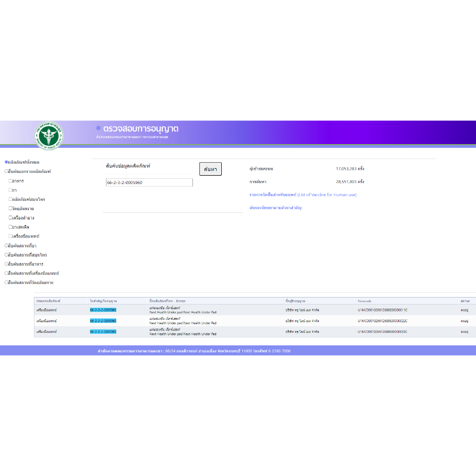
Task: Select สืบค้นสถานที่เครื่องมือแพทย์ radio button
Action: [x=7, y=273]
